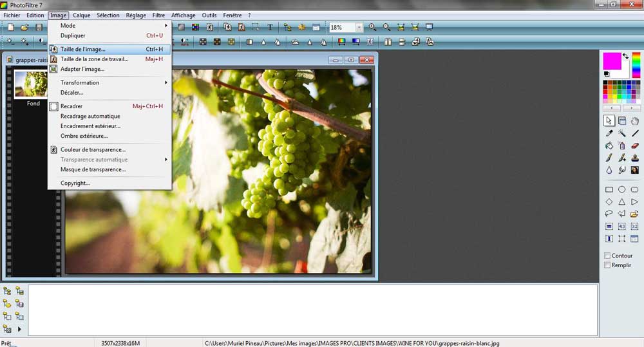The width and height of the screenshot is (644, 347).
Task: Open the Réglage menu
Action: [136, 15]
